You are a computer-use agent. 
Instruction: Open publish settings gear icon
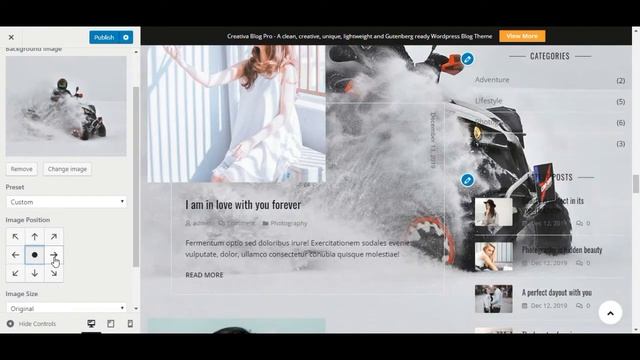(126, 37)
